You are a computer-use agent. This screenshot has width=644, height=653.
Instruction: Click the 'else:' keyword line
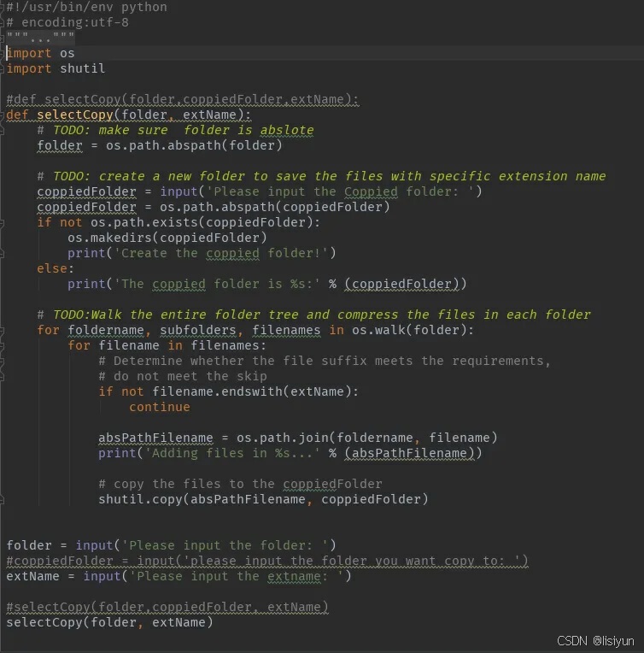click(56, 268)
